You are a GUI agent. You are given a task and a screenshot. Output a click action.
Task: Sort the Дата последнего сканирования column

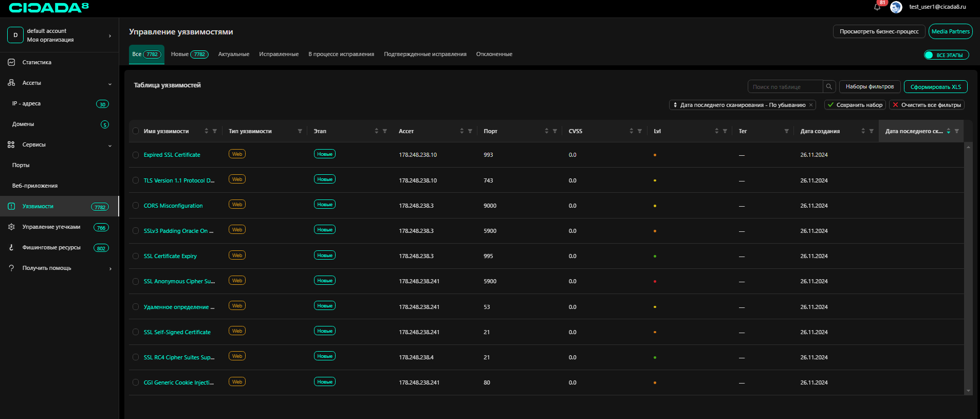pos(949,131)
